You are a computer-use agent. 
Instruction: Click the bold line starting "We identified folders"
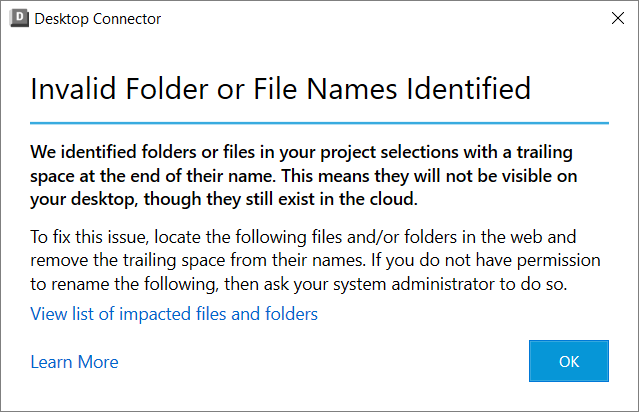pyautogui.click(x=313, y=152)
